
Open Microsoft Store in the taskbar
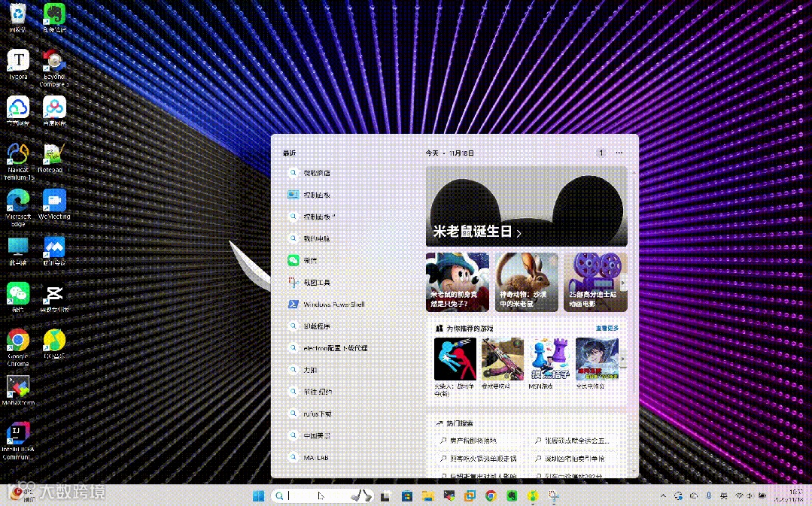coord(407,496)
